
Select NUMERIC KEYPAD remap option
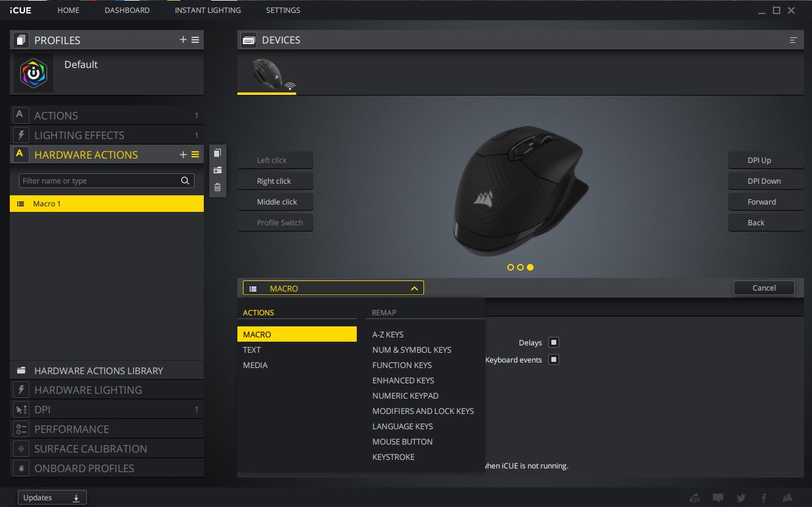tap(406, 396)
